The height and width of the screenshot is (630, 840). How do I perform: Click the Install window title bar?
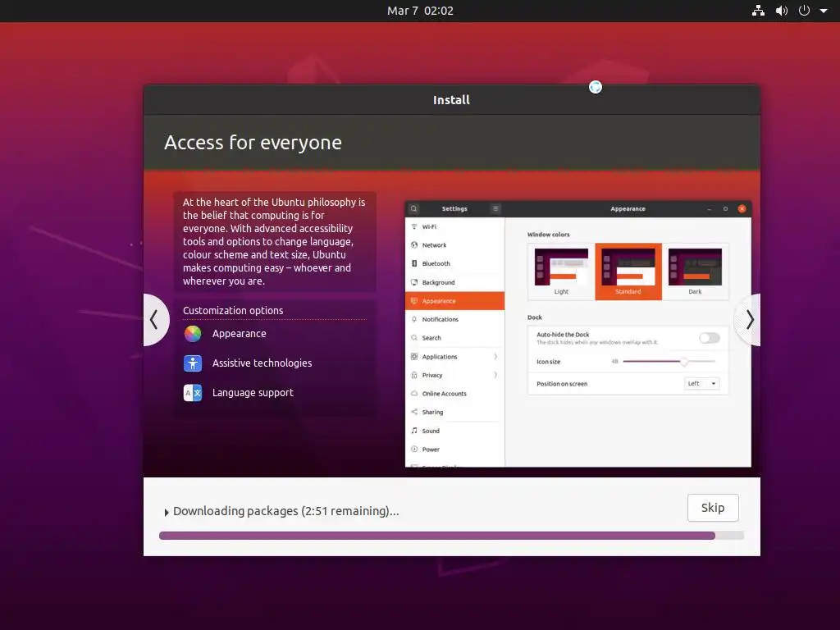(452, 100)
